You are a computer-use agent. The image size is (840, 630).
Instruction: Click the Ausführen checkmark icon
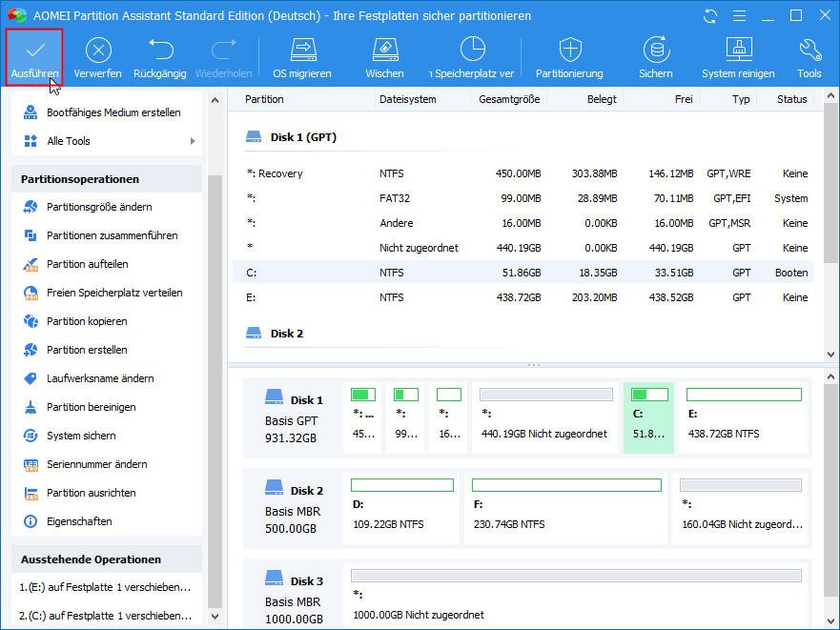[x=35, y=50]
